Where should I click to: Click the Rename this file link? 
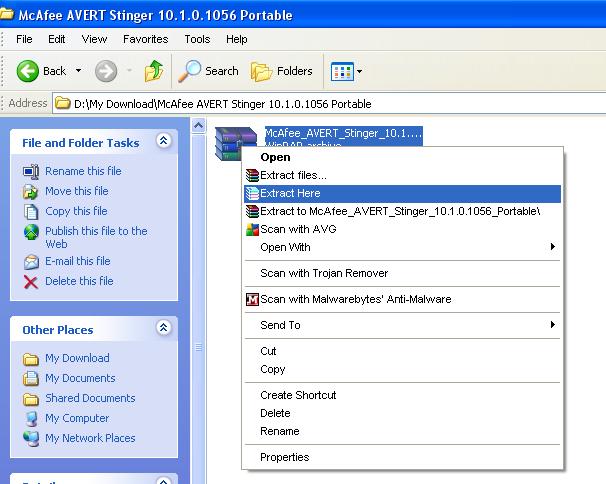(83, 171)
